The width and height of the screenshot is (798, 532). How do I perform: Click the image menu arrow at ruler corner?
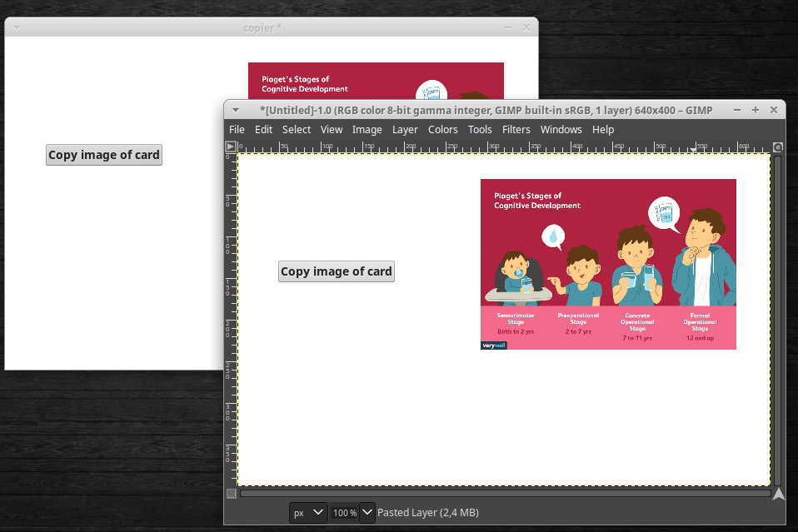(231, 147)
